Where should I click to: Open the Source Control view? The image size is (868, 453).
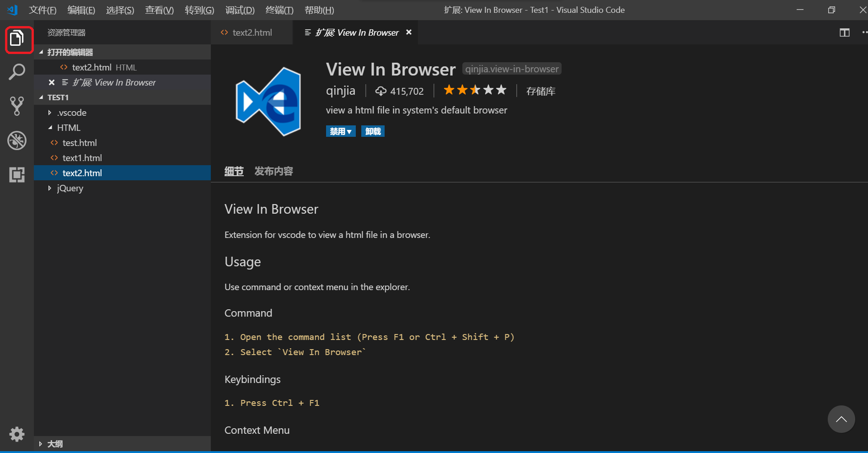(17, 106)
